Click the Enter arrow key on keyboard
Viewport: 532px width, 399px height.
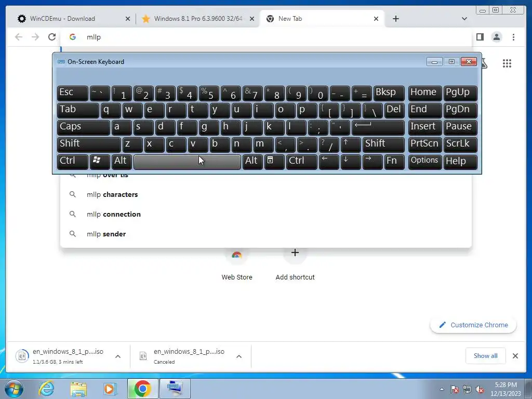tap(378, 127)
